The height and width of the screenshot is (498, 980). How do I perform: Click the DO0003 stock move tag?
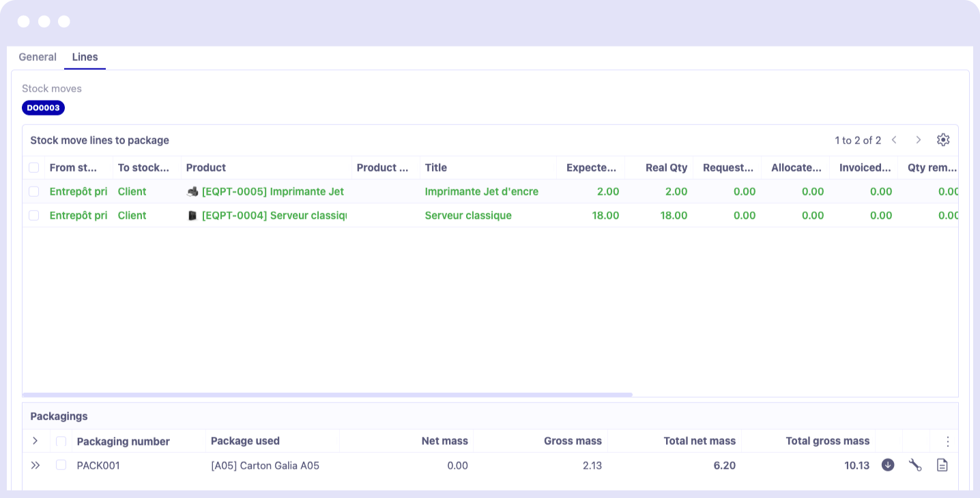pos(43,108)
